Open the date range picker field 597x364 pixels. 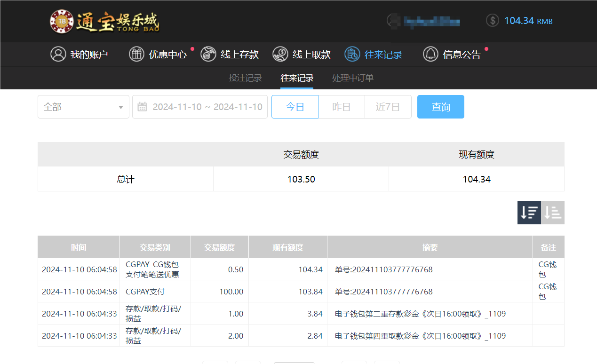click(200, 107)
